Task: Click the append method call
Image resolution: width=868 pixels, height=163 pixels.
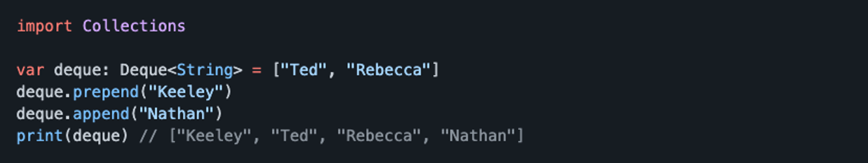Action: (101, 114)
